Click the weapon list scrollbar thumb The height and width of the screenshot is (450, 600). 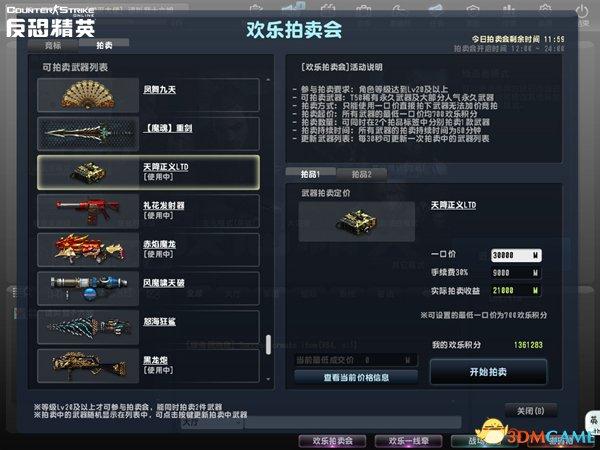268,345
